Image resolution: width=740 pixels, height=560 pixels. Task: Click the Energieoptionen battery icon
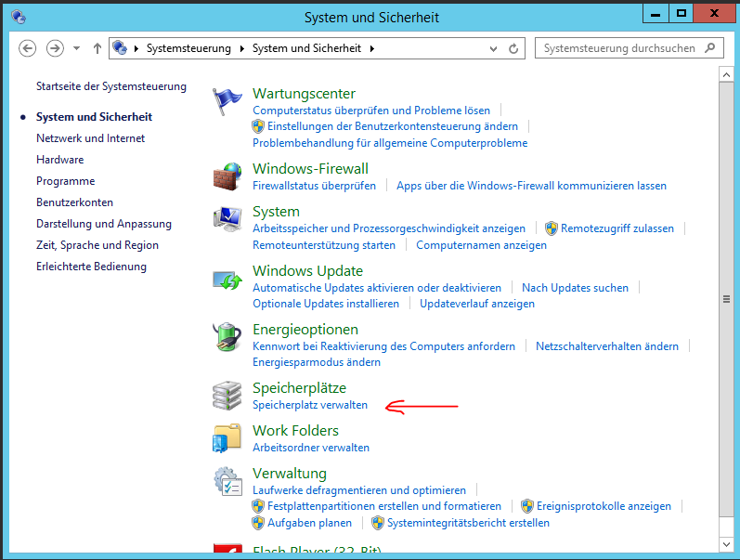tap(227, 337)
